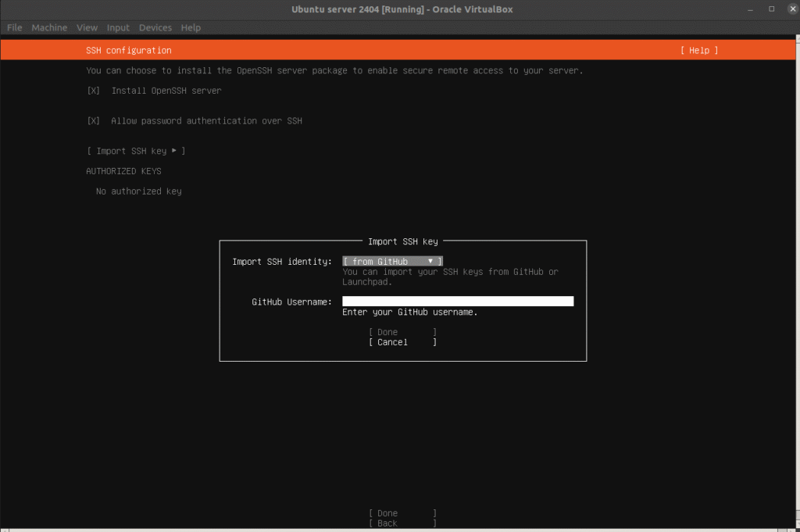Image resolution: width=800 pixels, height=532 pixels.
Task: Open the VirtualBox Help menu
Action: [191, 27]
